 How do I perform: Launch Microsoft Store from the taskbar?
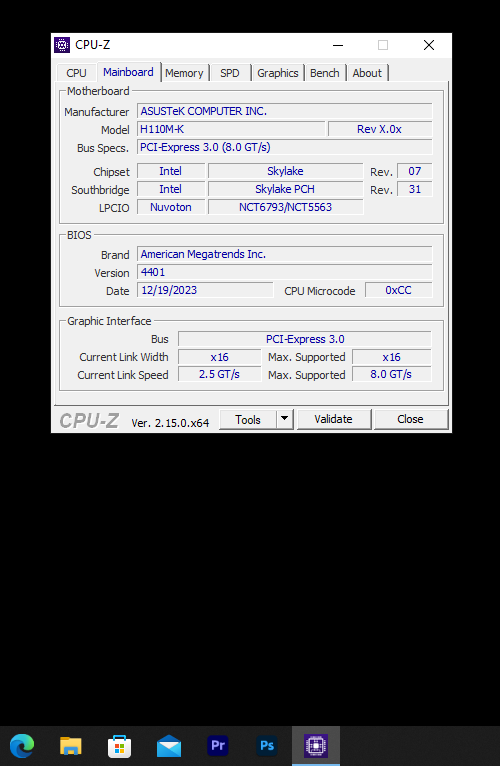[119, 746]
